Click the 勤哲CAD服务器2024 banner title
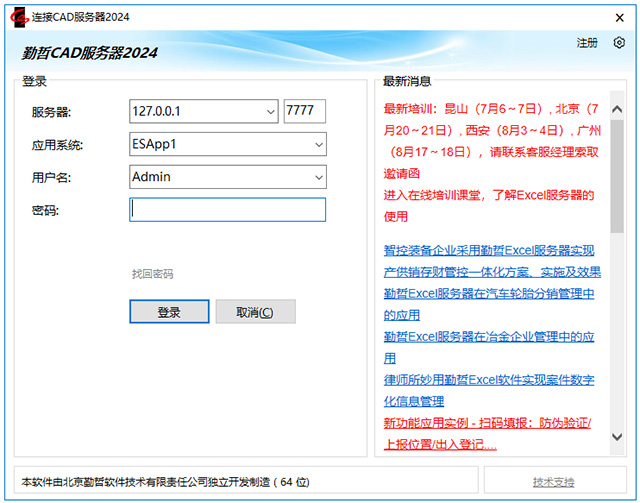This screenshot has width=640, height=503. 89,53
